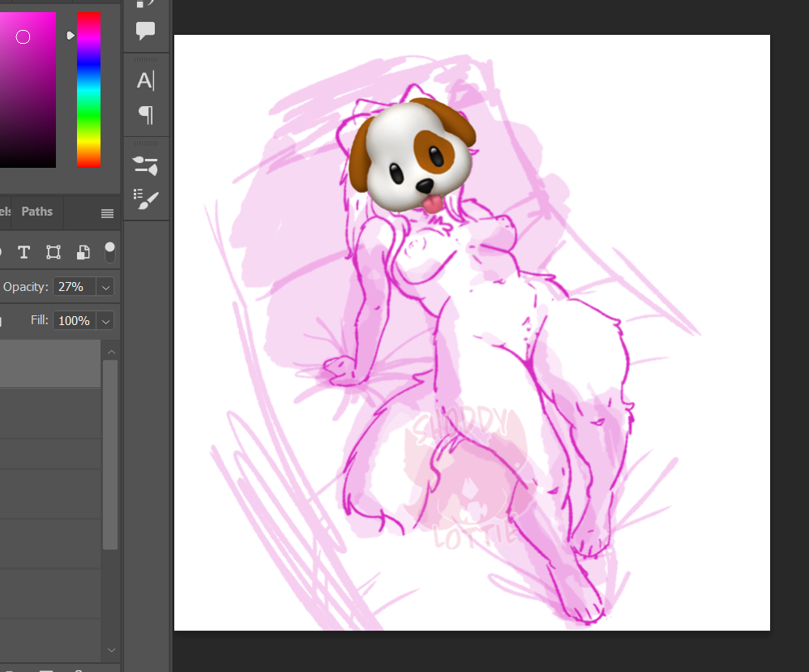Open the Opacity dropdown arrow
Viewport: 809px width, 672px height.
pos(105,287)
